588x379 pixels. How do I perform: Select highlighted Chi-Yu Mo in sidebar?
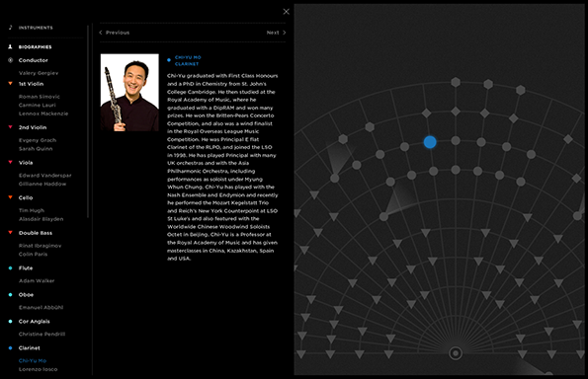(x=33, y=360)
